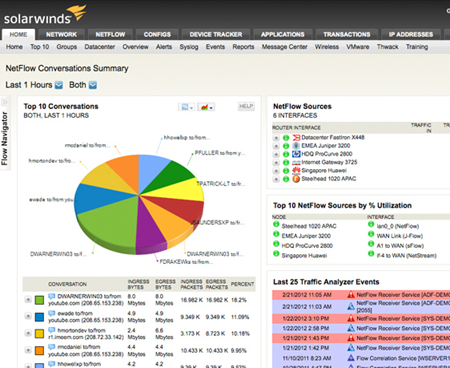The height and width of the screenshot is (368, 450).
Task: Open the Flow Navigator side panel arrows
Action: (5, 102)
